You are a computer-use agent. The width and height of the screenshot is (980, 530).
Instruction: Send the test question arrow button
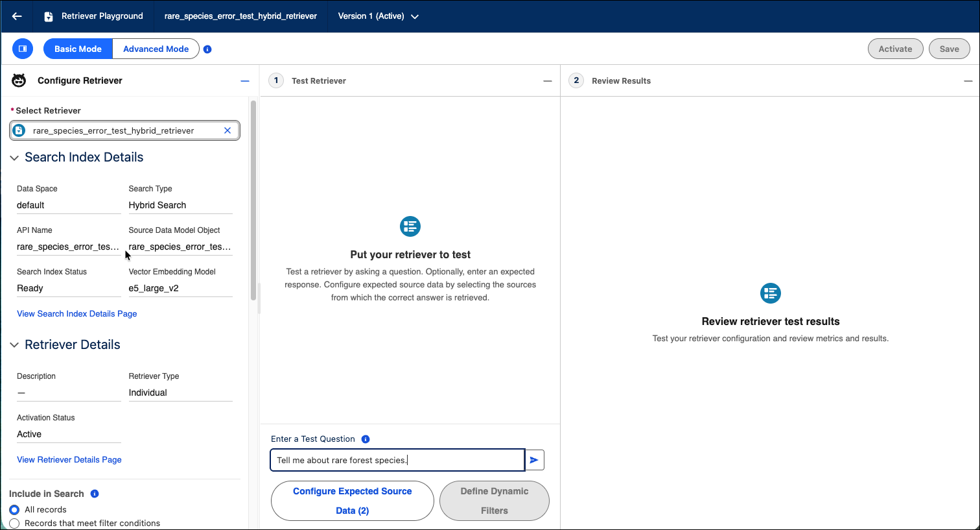click(534, 460)
